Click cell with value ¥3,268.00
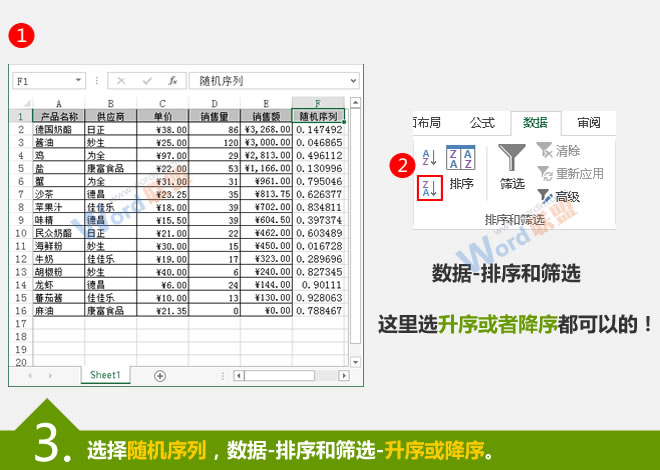660x470 pixels. click(x=266, y=130)
